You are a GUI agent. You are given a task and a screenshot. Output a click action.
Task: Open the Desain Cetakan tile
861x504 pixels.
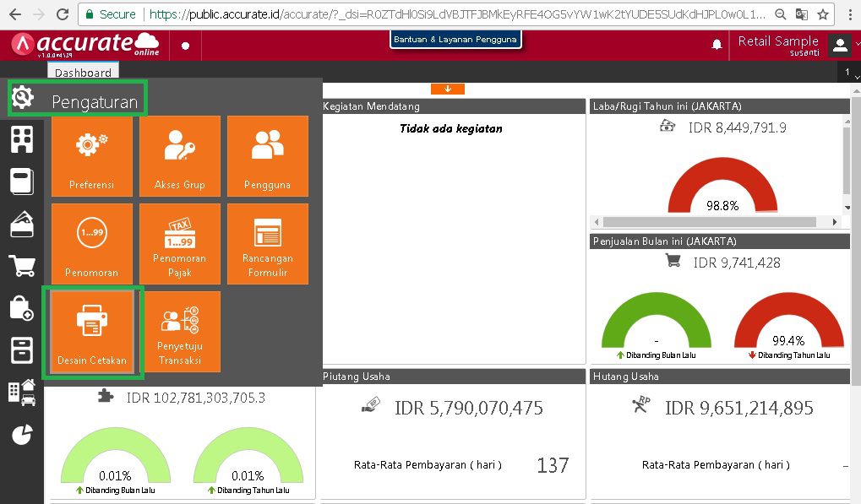(x=91, y=331)
